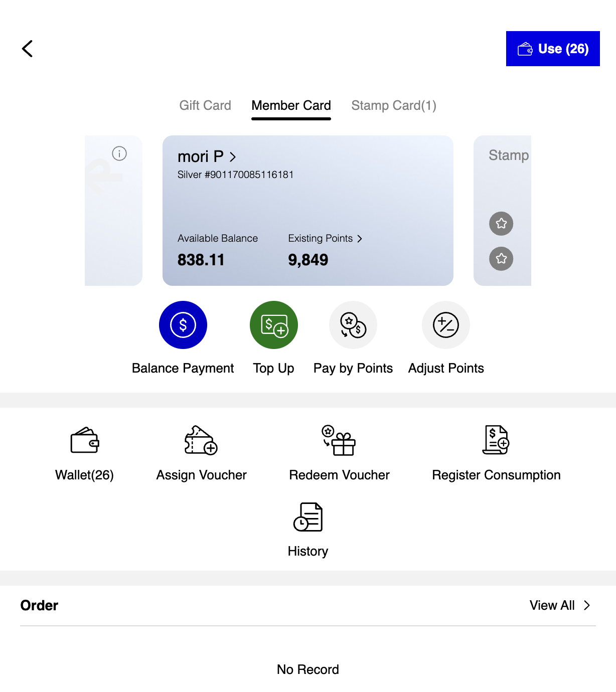Click the Silver member number text
616x692 pixels.
point(235,175)
